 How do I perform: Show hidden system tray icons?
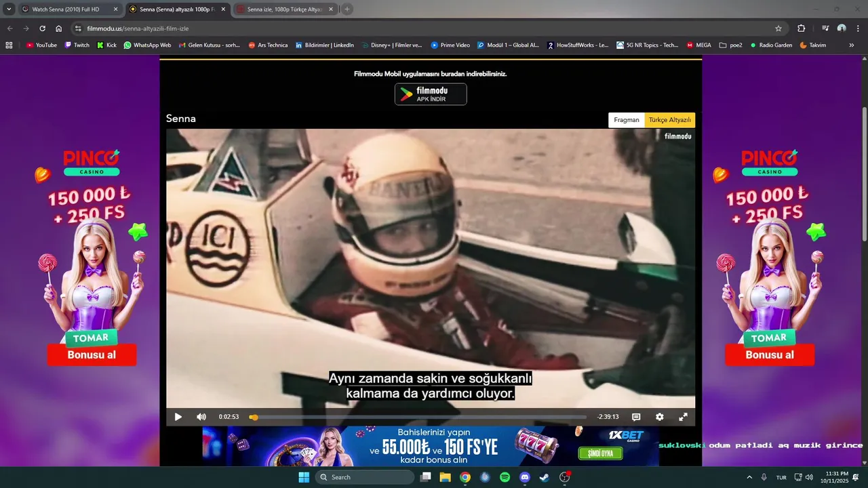(x=749, y=477)
